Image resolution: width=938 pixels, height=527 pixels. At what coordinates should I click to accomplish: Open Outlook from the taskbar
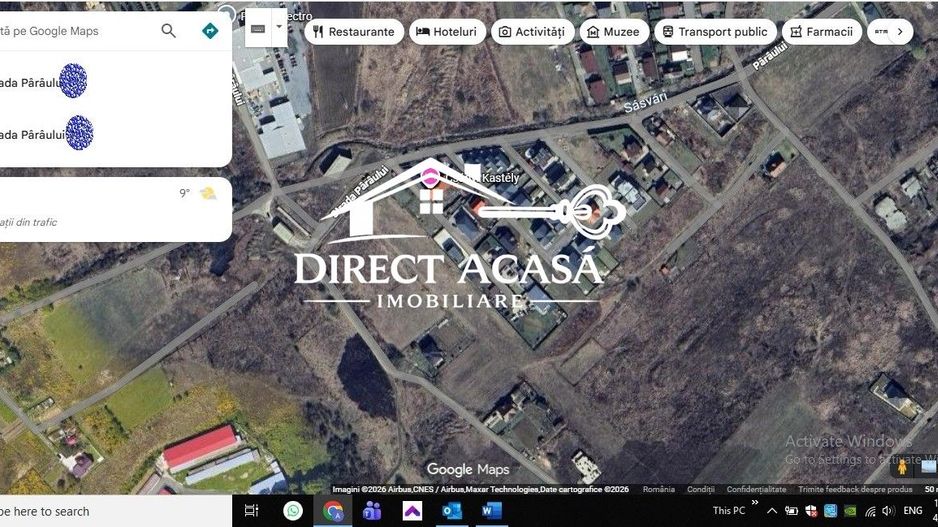point(452,511)
